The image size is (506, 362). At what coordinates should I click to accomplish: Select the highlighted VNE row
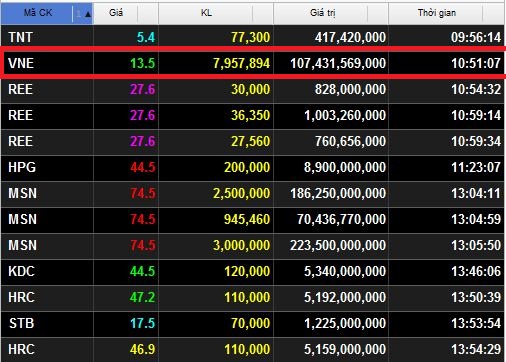(253, 63)
